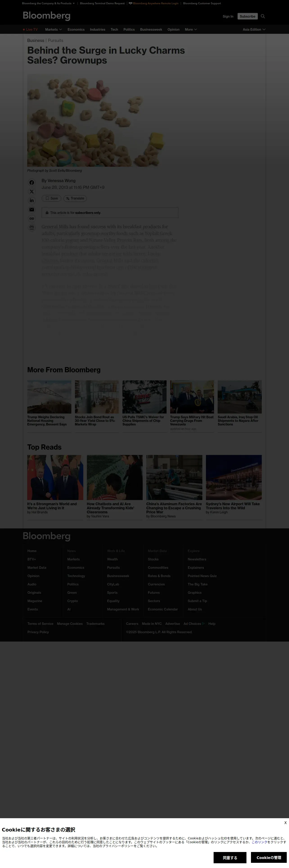Open Bloomberg Customer Support link
Viewport: 289px width, 868px height.
pos(202,3)
